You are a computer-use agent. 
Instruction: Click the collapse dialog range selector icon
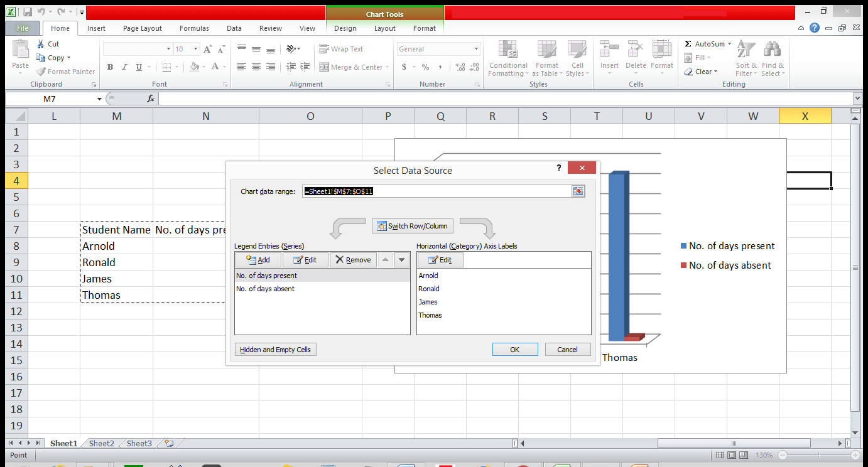[578, 191]
